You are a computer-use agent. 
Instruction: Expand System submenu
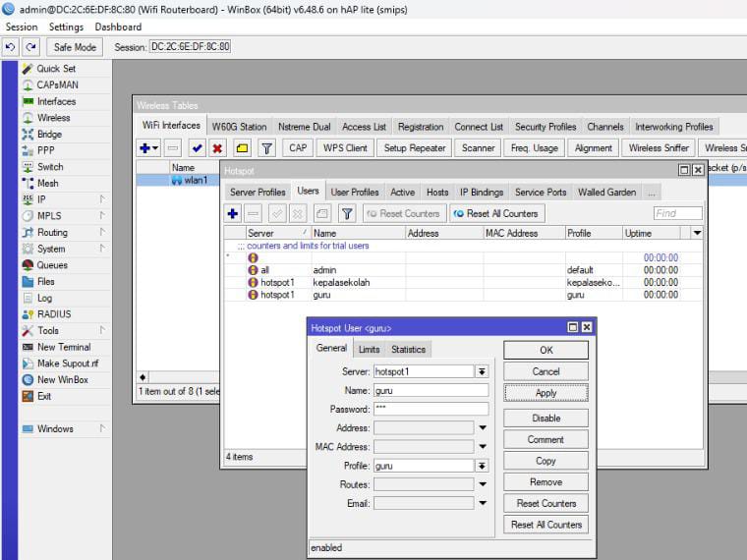102,249
